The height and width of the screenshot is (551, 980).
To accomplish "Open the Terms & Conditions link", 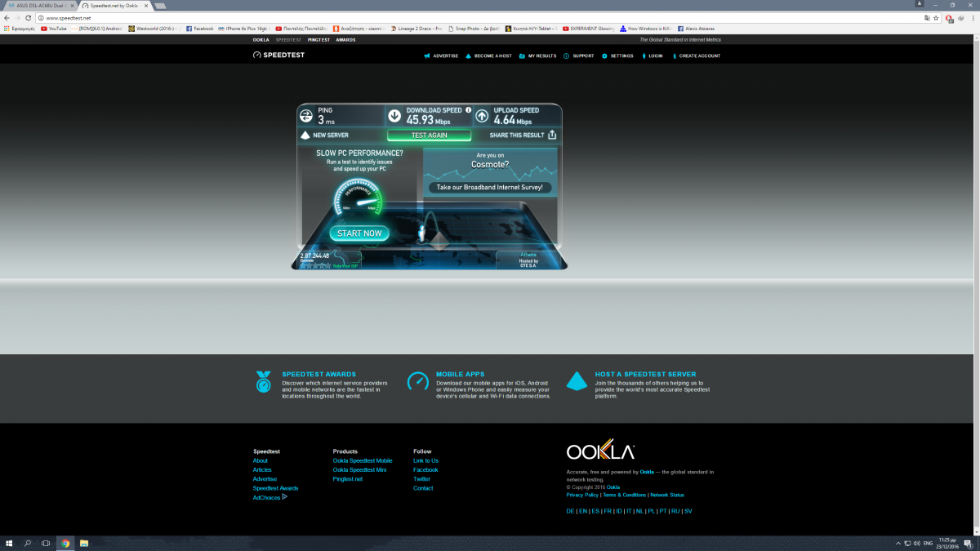I will 625,495.
